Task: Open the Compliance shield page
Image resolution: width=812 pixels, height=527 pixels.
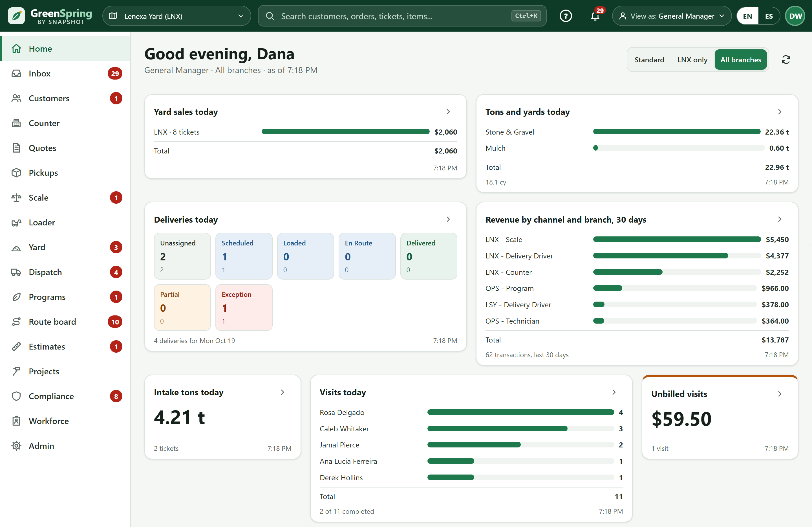Action: pos(65,396)
